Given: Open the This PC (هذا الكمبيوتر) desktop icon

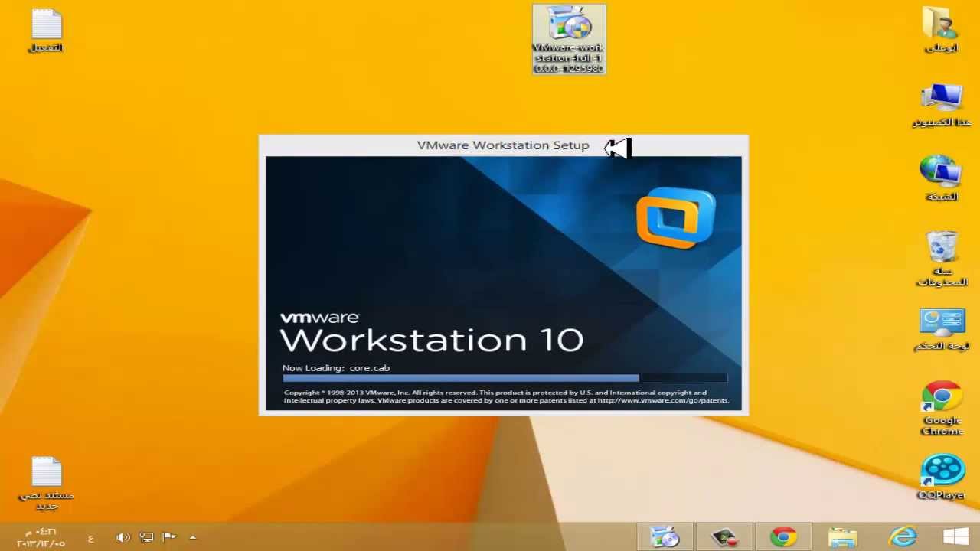Looking at the screenshot, I should [x=942, y=106].
